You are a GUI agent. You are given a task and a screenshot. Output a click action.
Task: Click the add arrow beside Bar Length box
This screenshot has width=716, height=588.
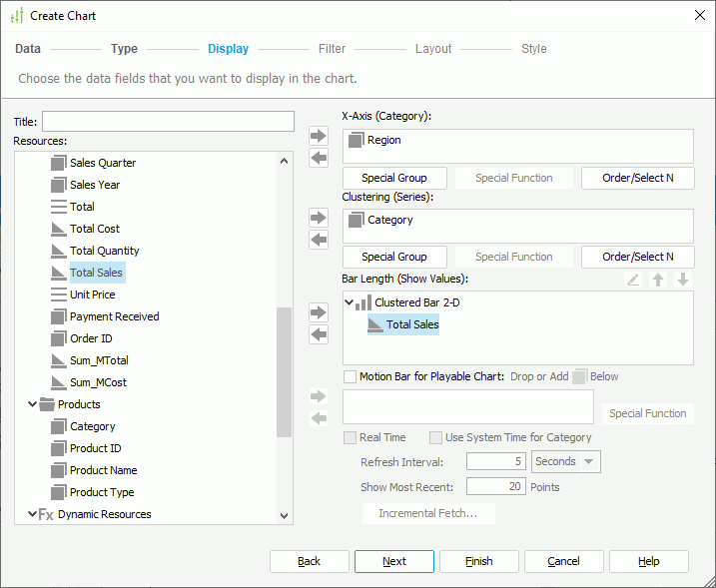[319, 312]
